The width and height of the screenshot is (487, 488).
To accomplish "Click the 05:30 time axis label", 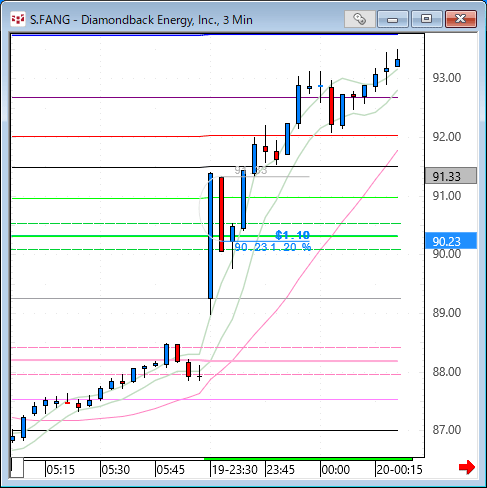I will pyautogui.click(x=115, y=470).
